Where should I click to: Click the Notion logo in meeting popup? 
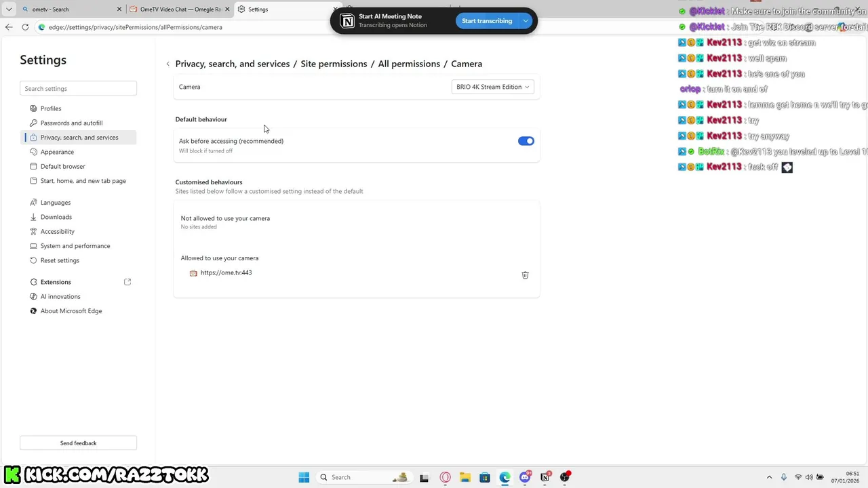pos(347,21)
